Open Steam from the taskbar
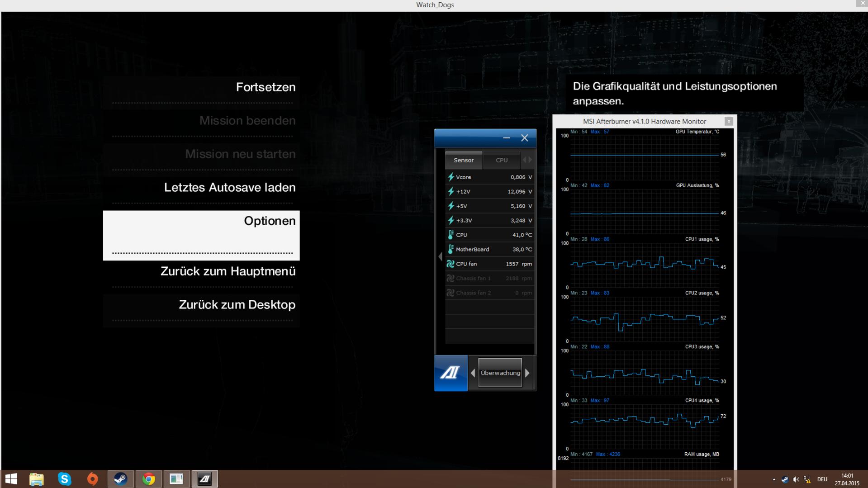The height and width of the screenshot is (488, 868). point(120,479)
